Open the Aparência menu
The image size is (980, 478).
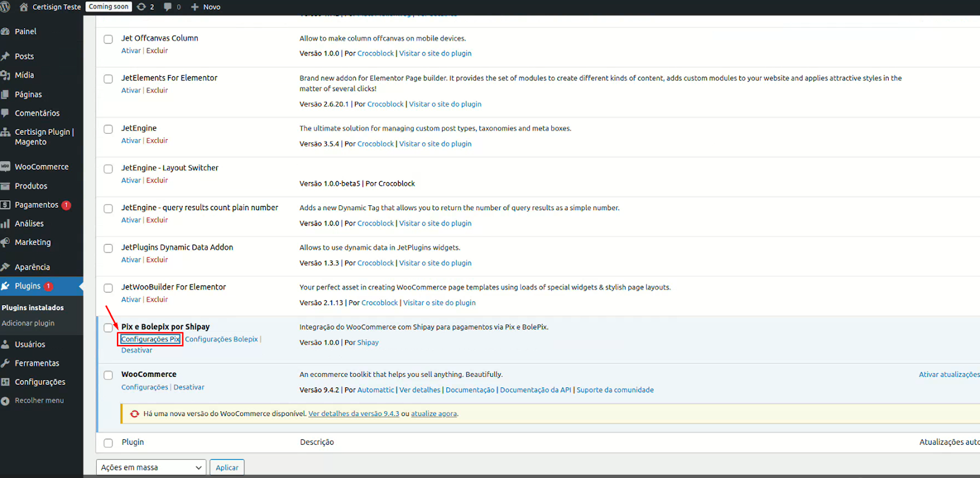tap(32, 267)
